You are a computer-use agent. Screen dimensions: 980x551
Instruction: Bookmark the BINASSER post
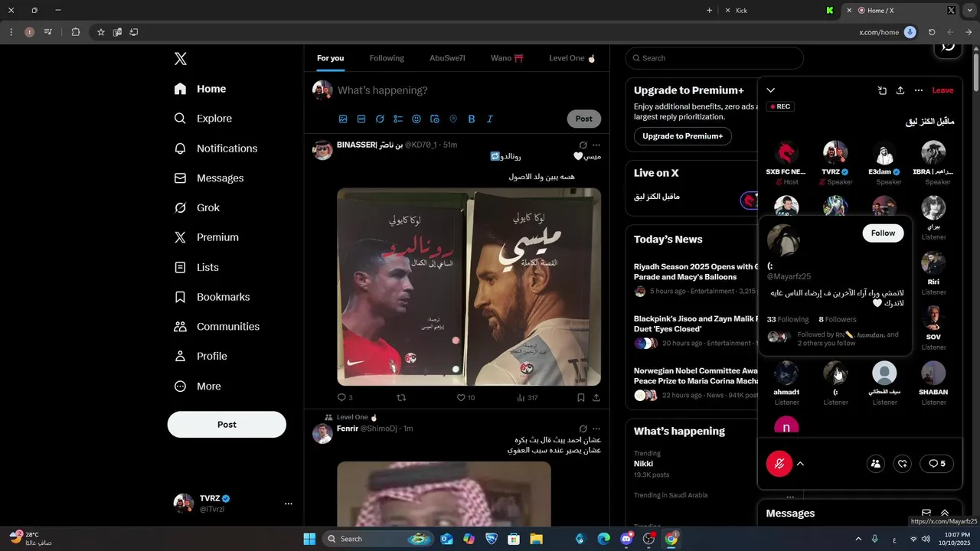pos(581,397)
